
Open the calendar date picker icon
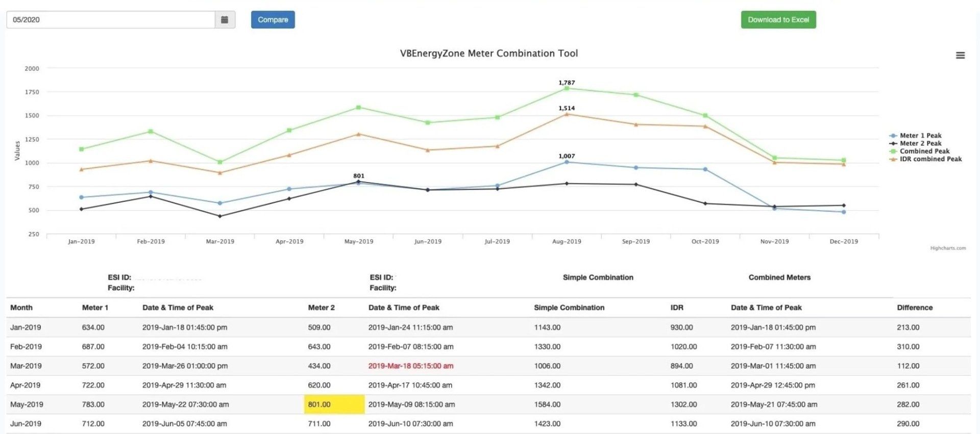[x=225, y=20]
